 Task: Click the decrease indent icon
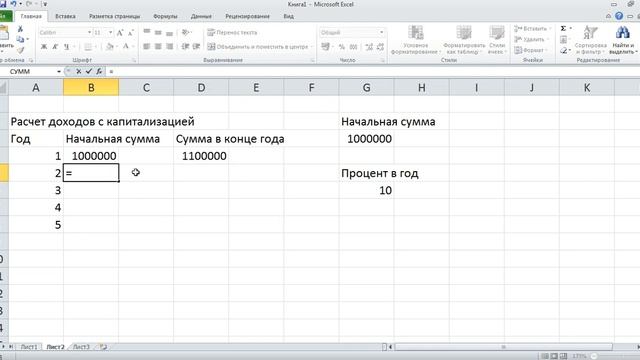(x=185, y=47)
